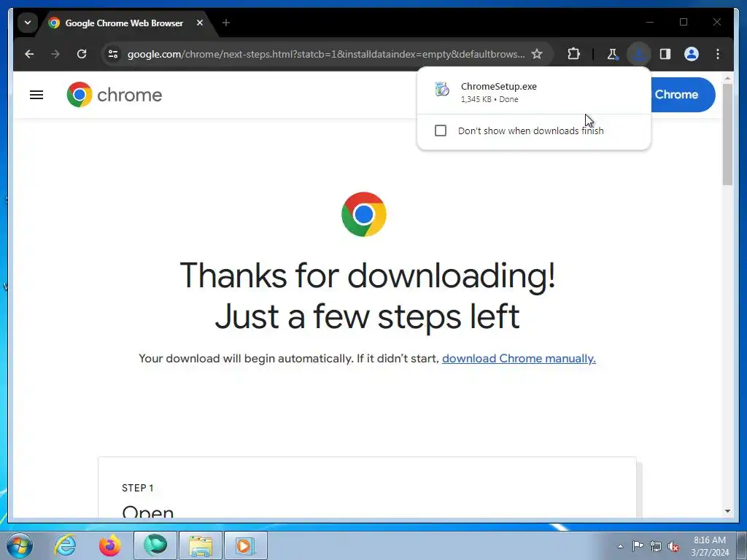Open Chrome's three-dot menu
Image resolution: width=747 pixels, height=560 pixels.
click(x=718, y=54)
